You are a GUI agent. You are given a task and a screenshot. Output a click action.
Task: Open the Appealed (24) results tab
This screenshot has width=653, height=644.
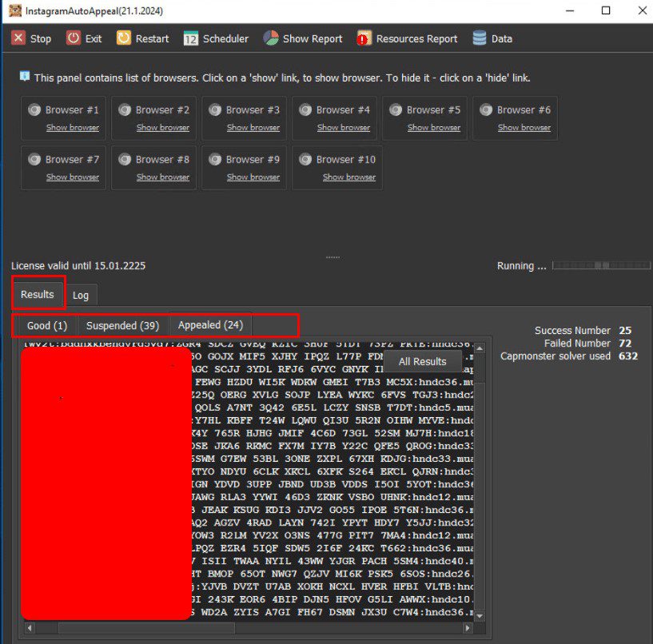(211, 324)
